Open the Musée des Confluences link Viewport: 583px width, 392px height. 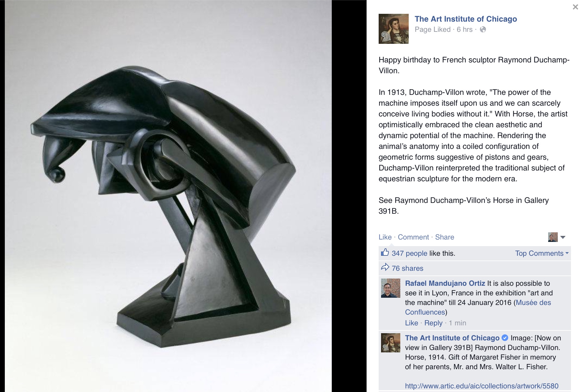tap(478, 307)
